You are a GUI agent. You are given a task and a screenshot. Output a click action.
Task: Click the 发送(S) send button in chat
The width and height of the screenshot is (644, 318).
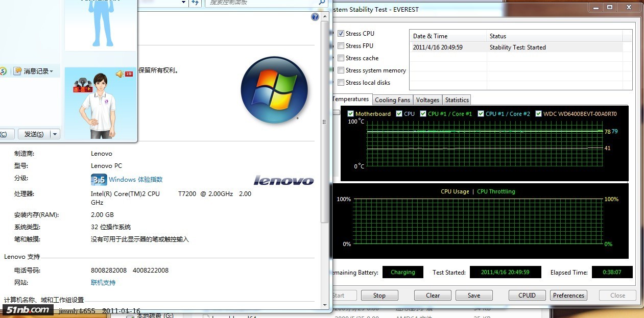click(34, 134)
